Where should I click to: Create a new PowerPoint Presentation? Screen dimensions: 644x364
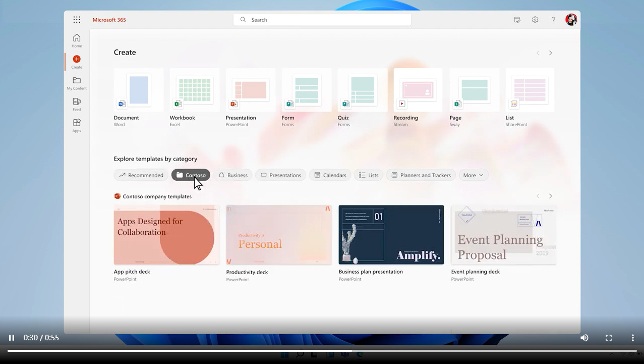(251, 98)
